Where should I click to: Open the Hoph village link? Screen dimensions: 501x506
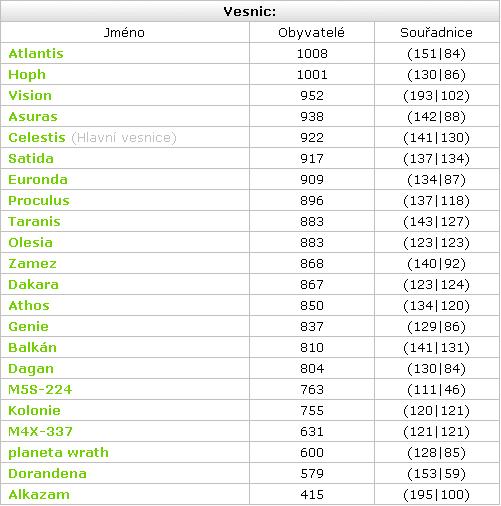27,75
